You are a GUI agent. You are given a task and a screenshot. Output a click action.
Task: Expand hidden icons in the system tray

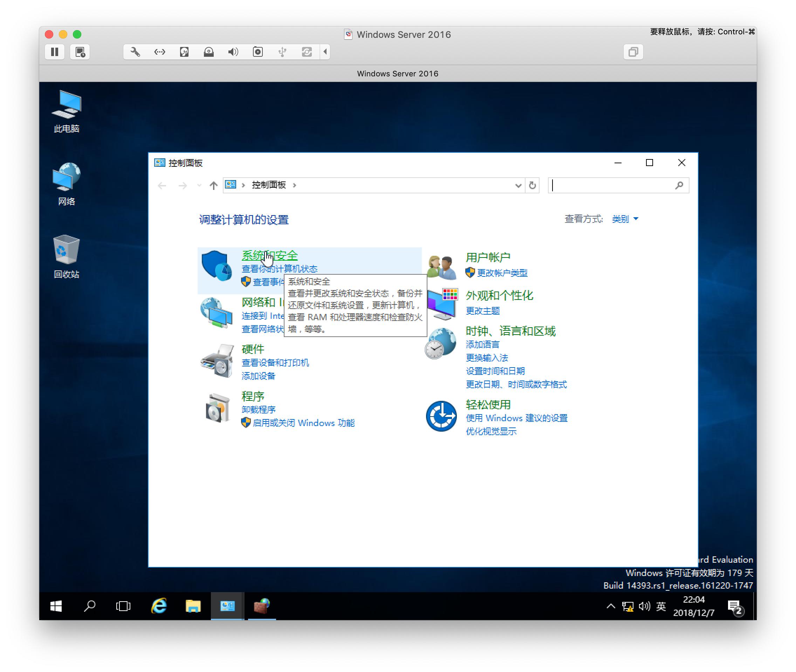(x=610, y=606)
